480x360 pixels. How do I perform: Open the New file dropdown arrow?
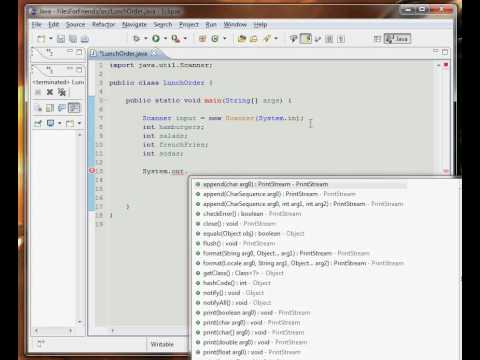click(x=51, y=39)
